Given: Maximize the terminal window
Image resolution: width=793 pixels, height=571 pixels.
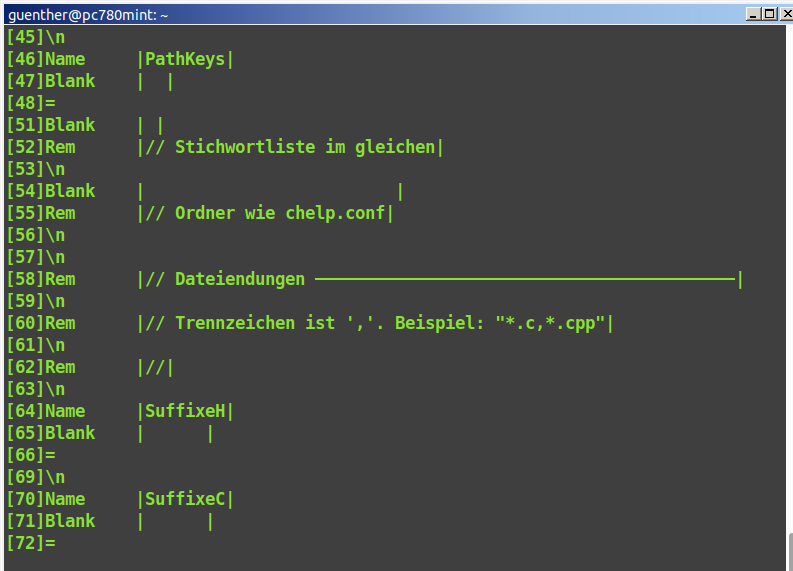Looking at the screenshot, I should 768,14.
